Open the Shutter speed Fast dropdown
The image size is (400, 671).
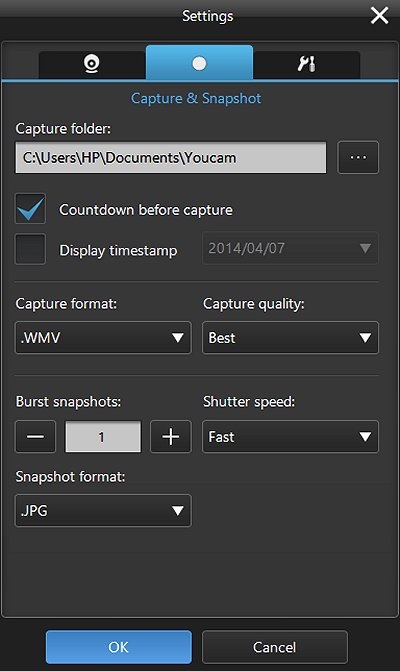[290, 436]
